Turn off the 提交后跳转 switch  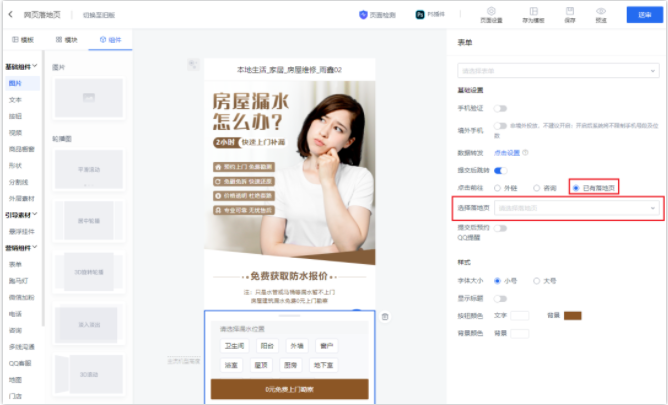[x=501, y=171]
